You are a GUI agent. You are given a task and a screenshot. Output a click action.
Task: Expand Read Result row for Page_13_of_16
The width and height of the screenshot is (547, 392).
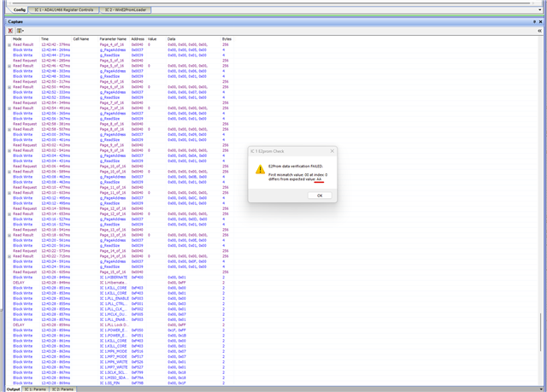tap(9, 235)
